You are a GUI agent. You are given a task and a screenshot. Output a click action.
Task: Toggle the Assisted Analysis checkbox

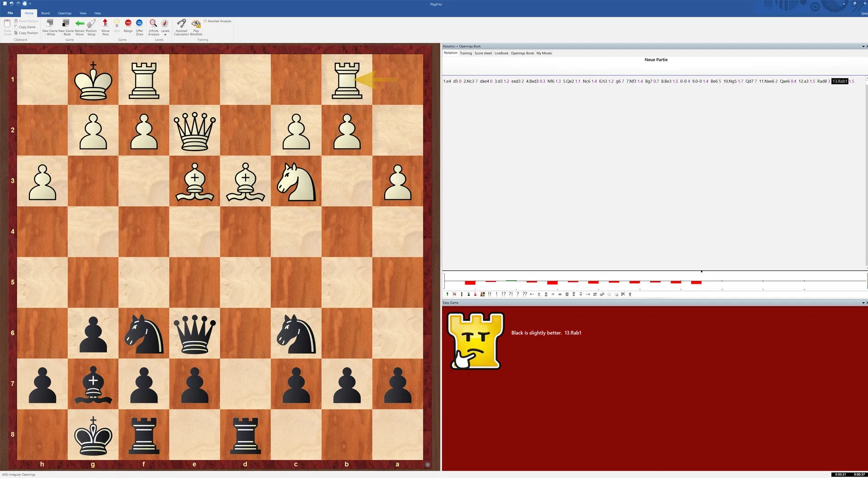tap(205, 21)
